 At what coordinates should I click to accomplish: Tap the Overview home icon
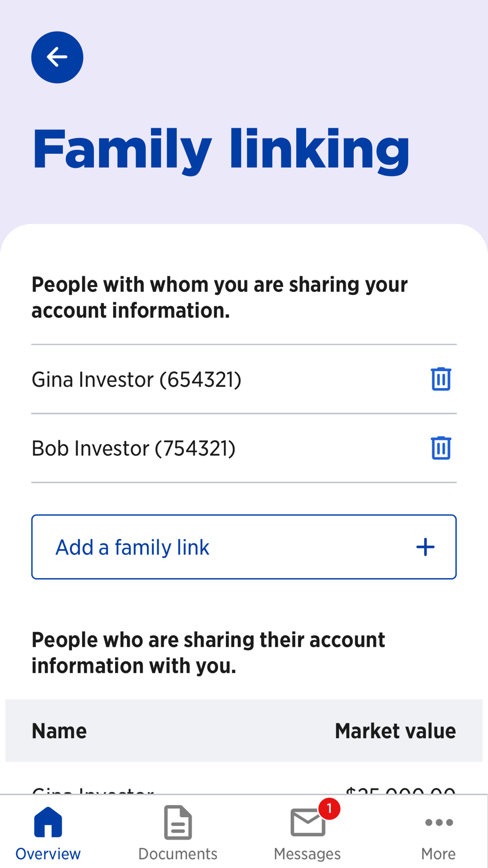[48, 822]
